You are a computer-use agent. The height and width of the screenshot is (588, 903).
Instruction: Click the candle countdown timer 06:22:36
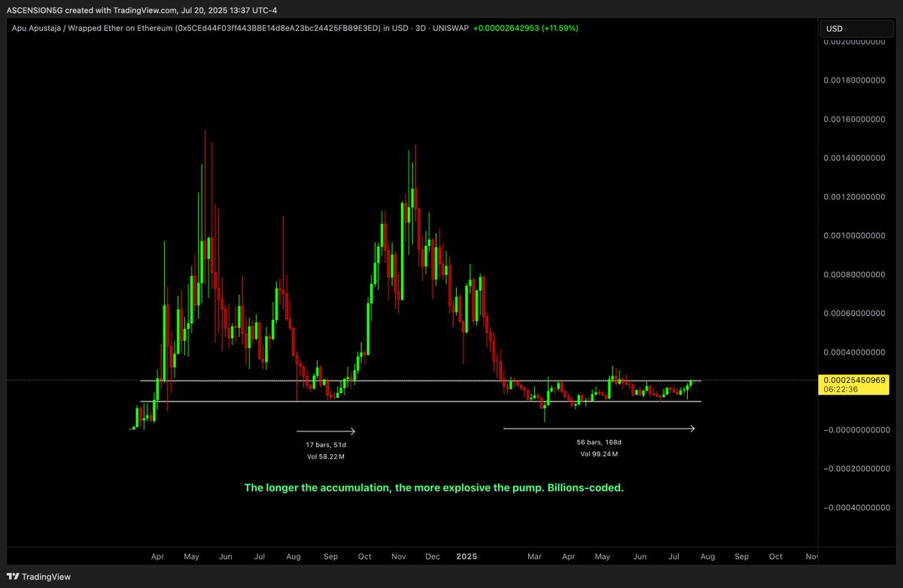click(841, 390)
